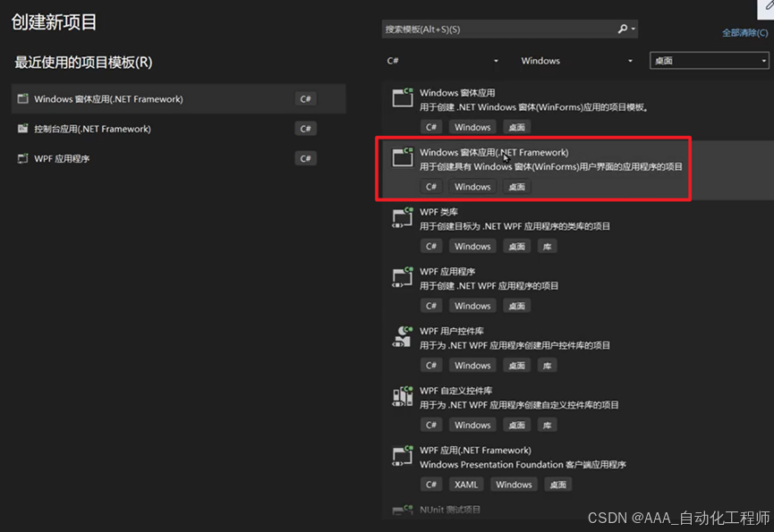The width and height of the screenshot is (774, 532).
Task: Open the Windows platform filter dropdown
Action: [x=576, y=61]
